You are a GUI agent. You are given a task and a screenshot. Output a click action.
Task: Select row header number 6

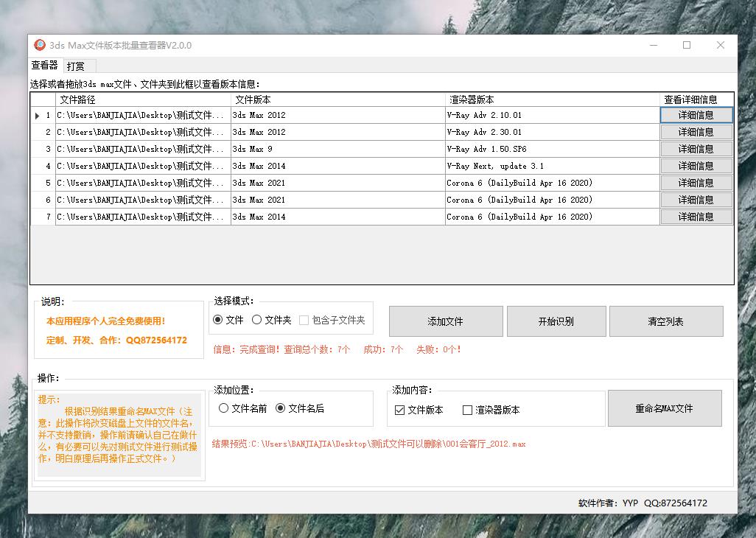click(43, 200)
